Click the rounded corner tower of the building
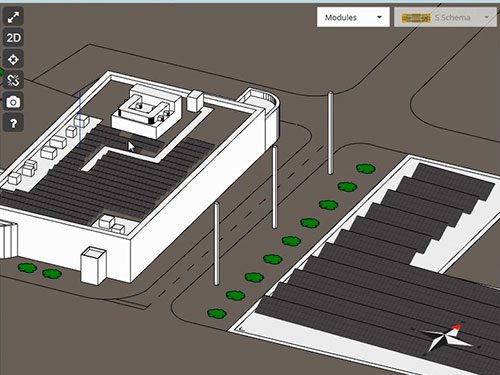500x375 pixels. point(263,118)
